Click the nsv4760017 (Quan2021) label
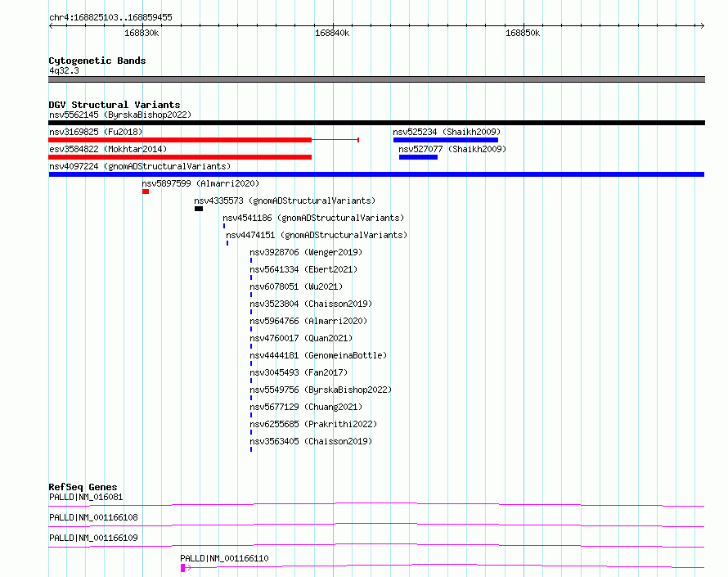728x577 pixels. pyautogui.click(x=301, y=338)
